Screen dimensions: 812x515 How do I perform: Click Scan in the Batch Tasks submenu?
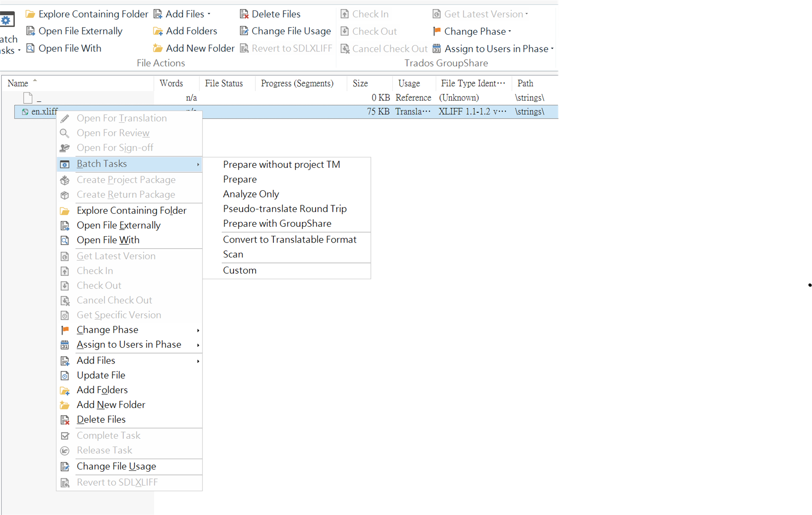click(233, 254)
